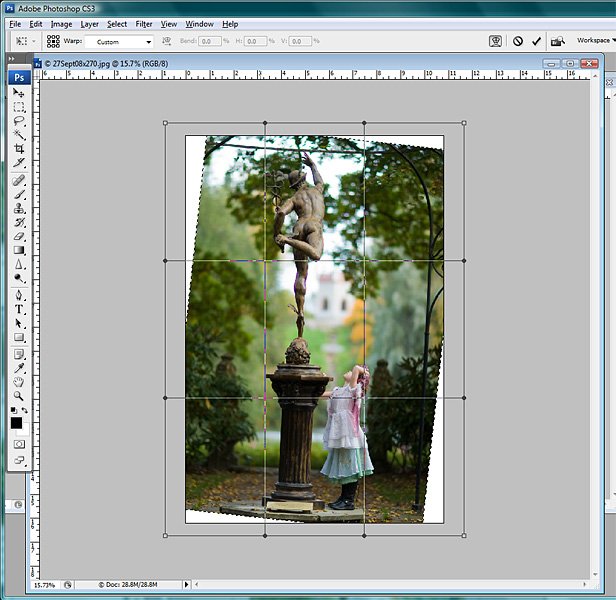Toggle between free transform and warp modes

495,41
